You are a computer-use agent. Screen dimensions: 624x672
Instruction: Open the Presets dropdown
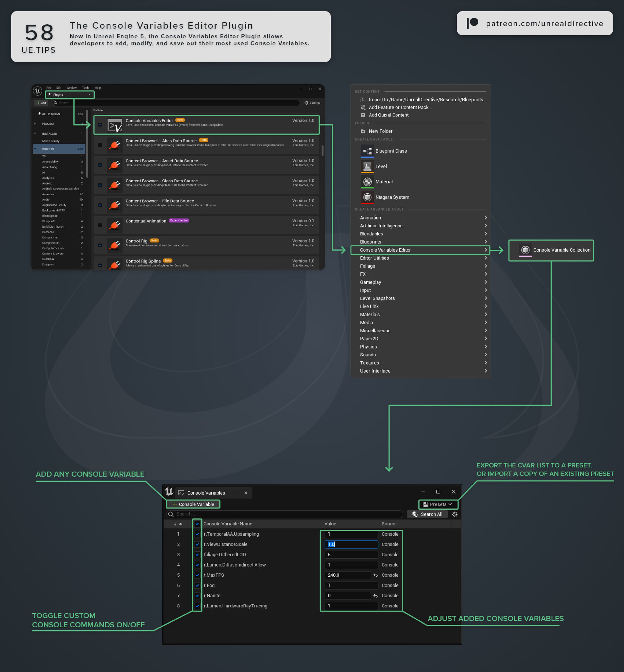tap(438, 504)
